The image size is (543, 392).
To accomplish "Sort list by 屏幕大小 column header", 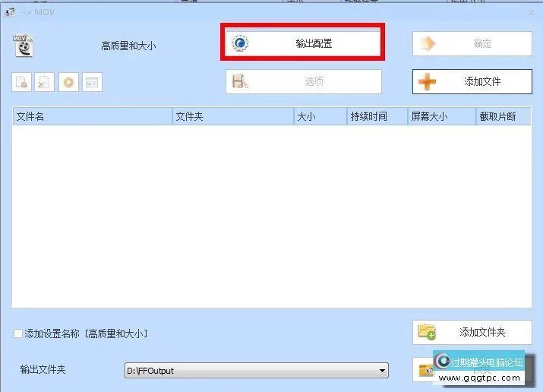I will point(442,116).
